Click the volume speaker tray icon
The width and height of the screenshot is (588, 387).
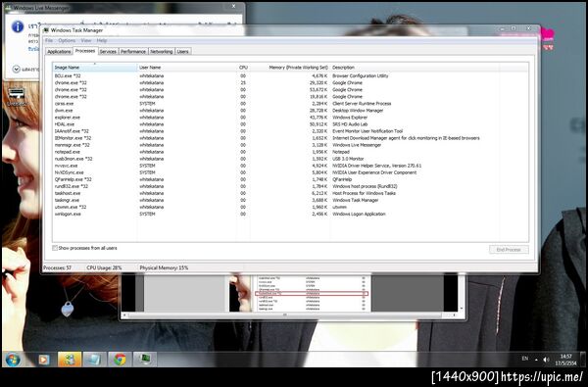pyautogui.click(x=546, y=360)
